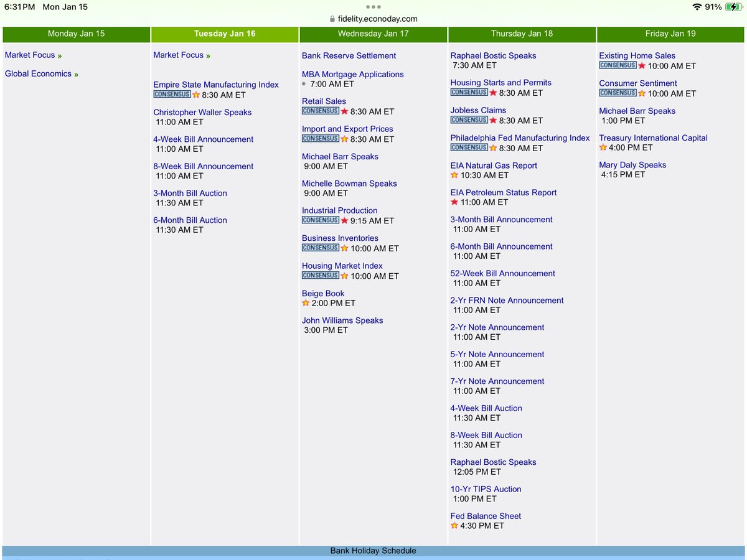The width and height of the screenshot is (747, 560).
Task: Select the Friday Jan 19 column header
Action: [670, 34]
